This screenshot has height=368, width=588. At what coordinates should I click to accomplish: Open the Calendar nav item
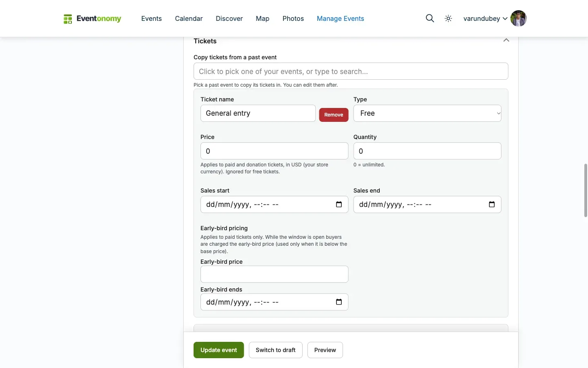pyautogui.click(x=189, y=18)
